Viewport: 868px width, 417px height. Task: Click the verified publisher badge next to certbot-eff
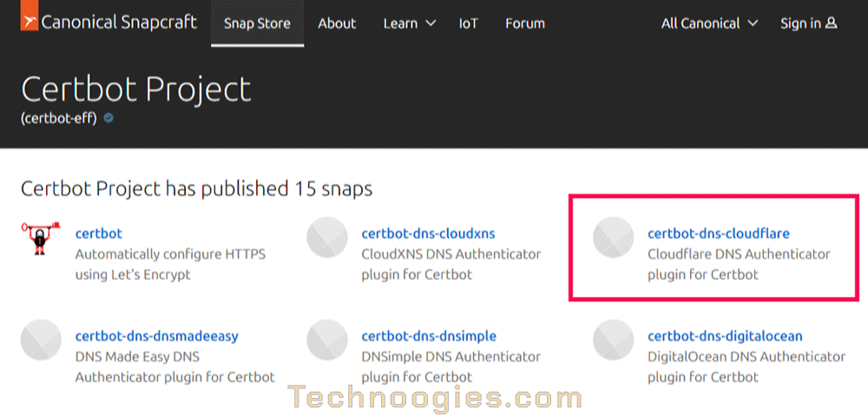click(108, 118)
